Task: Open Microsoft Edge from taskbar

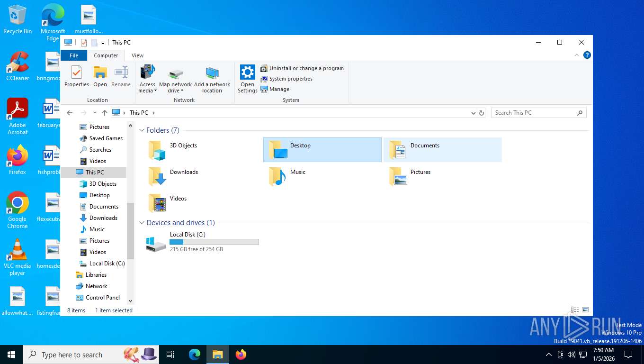Action: click(x=195, y=355)
